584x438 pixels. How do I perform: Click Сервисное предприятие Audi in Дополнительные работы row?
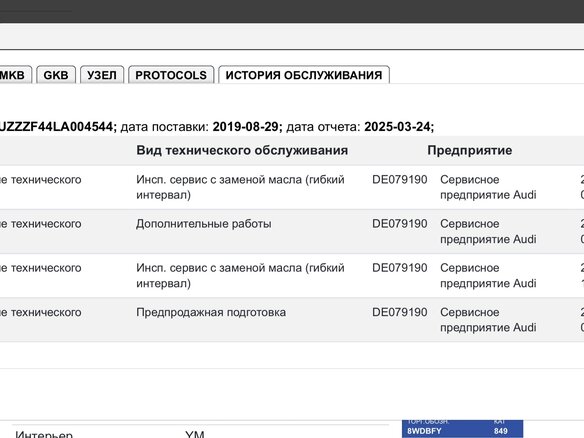pyautogui.click(x=488, y=231)
